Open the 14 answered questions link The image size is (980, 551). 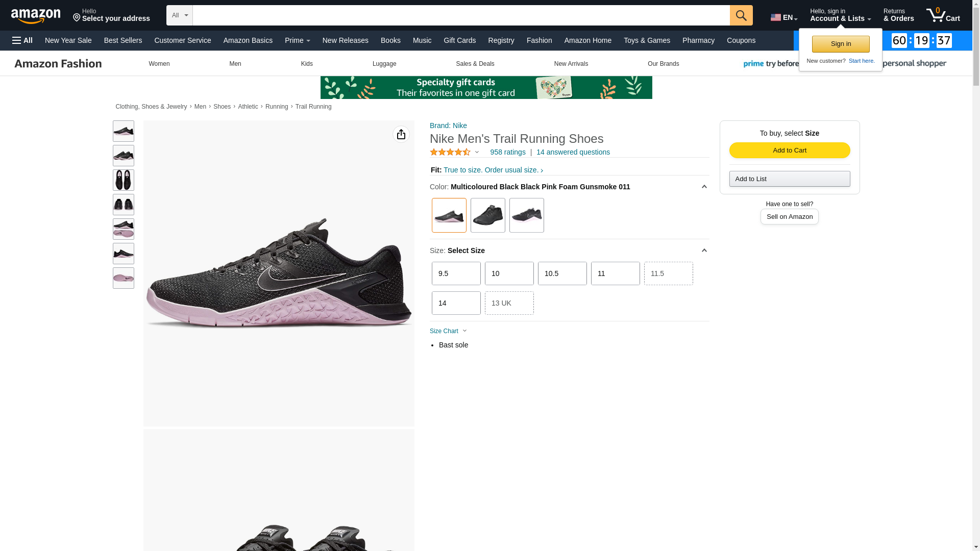click(573, 152)
